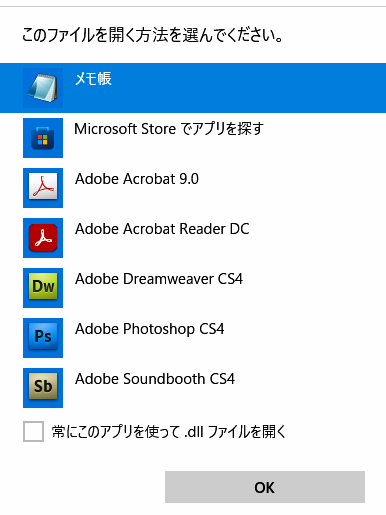386x515 pixels.
Task: Select Adobe Soundbooth CS4 label
Action: coord(155,379)
